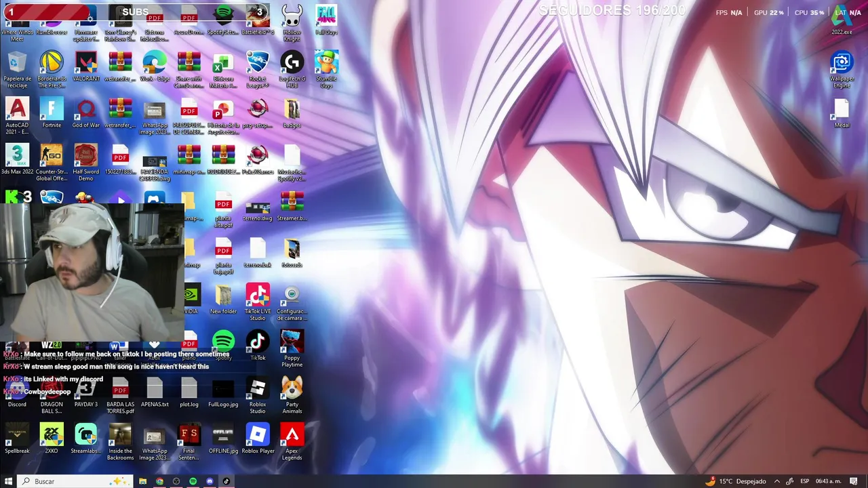Screen dimensions: 868x488
Task: Open the New folder on desktop
Action: (223, 299)
